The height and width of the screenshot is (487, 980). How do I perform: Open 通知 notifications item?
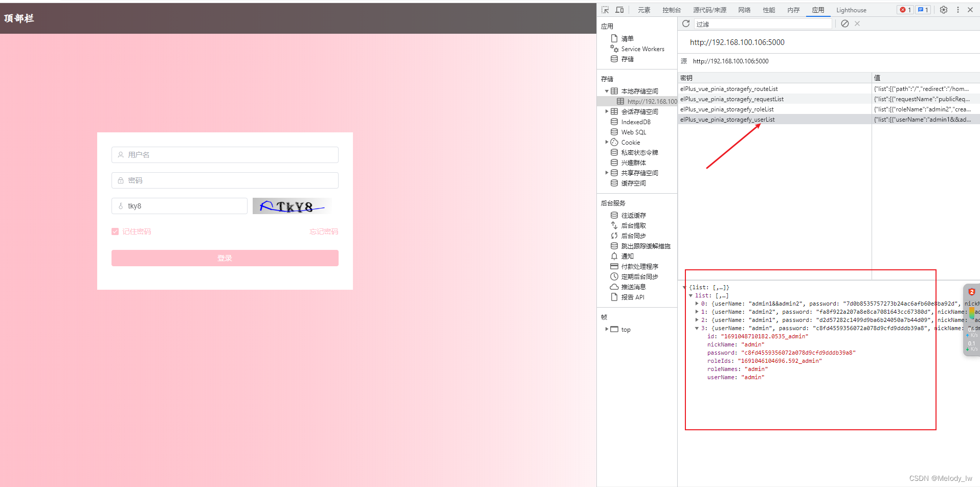(x=627, y=256)
